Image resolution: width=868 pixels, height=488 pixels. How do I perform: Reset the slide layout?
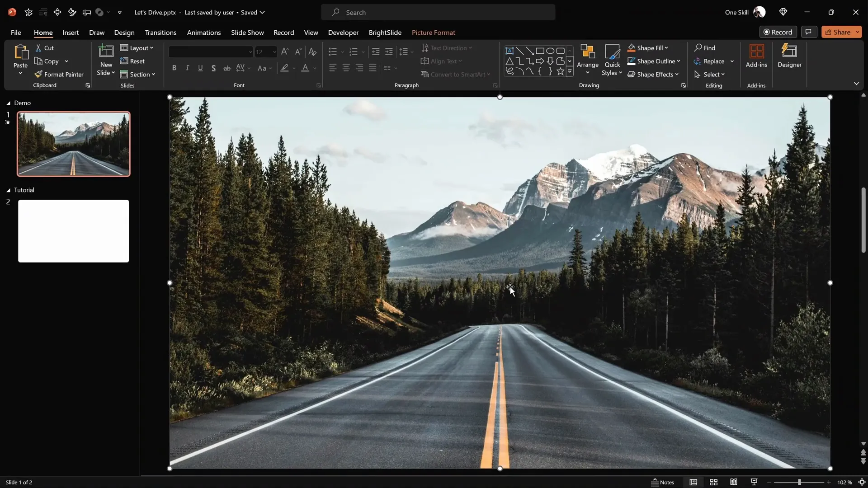click(x=132, y=61)
